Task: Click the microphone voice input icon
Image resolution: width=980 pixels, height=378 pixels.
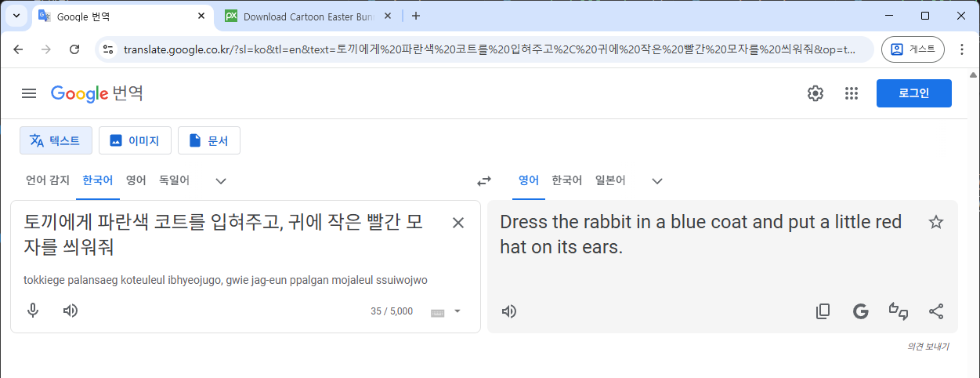Action: (33, 311)
